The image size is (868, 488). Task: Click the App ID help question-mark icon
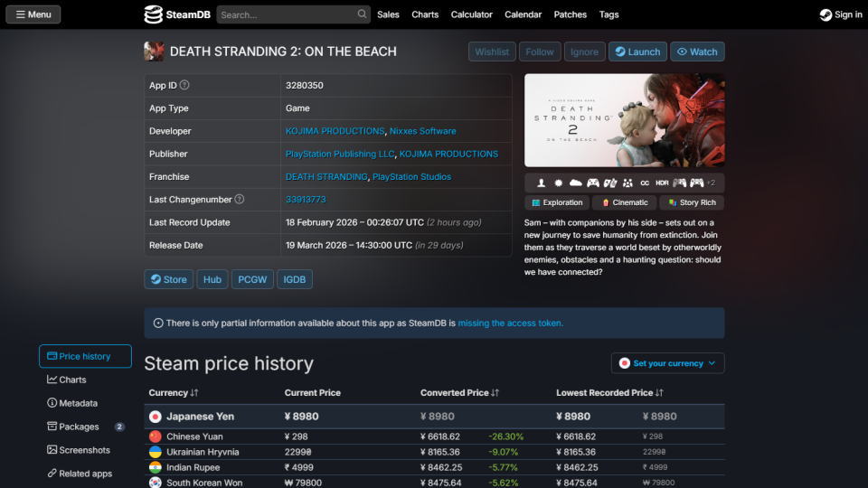[184, 85]
